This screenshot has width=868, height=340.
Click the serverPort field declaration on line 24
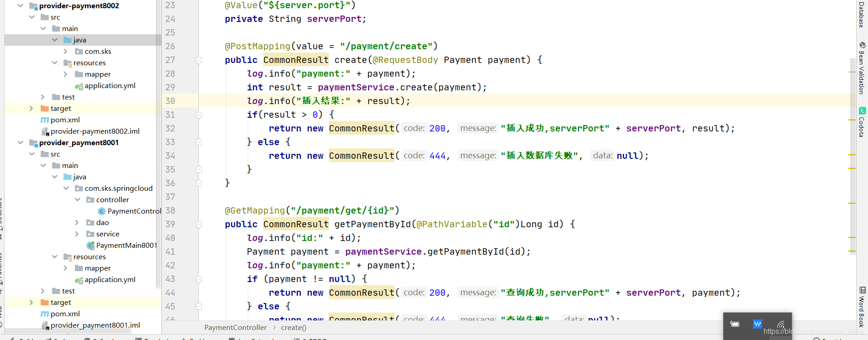tap(334, 19)
